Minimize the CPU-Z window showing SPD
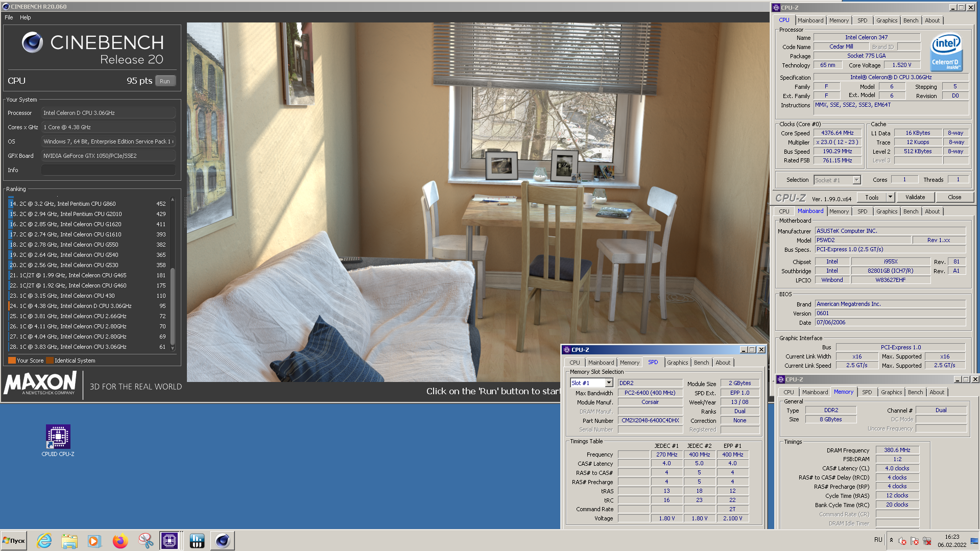The width and height of the screenshot is (980, 551). tap(744, 350)
